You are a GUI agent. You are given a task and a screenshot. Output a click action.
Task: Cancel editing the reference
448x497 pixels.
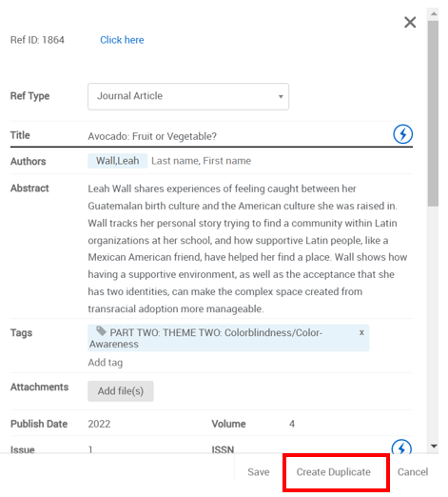pos(413,472)
